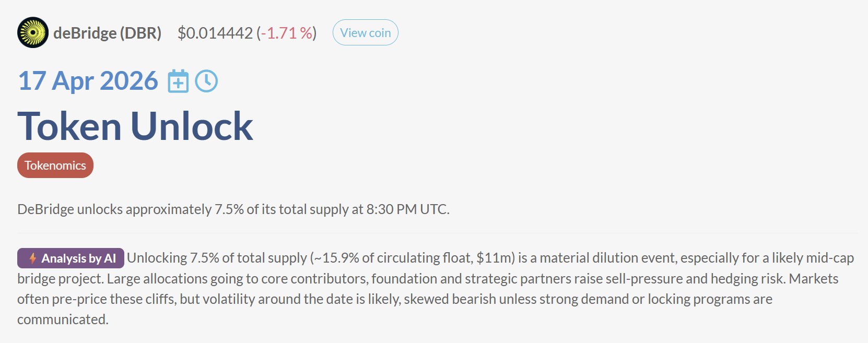Click the Token Unlock event title
Screen dimensions: 868x343
[135, 126]
